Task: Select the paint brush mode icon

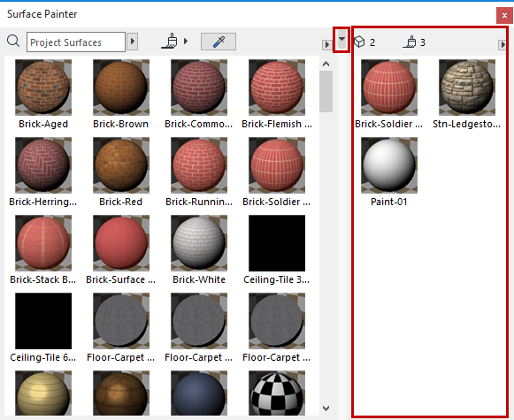Action: (x=170, y=42)
